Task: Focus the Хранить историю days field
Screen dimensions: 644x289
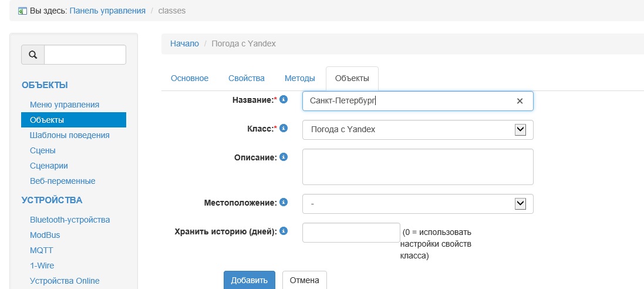Action: point(350,233)
